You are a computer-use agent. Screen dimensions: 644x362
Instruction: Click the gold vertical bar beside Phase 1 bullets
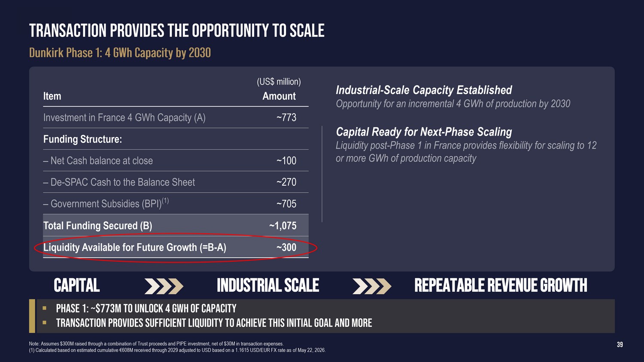click(x=32, y=316)
